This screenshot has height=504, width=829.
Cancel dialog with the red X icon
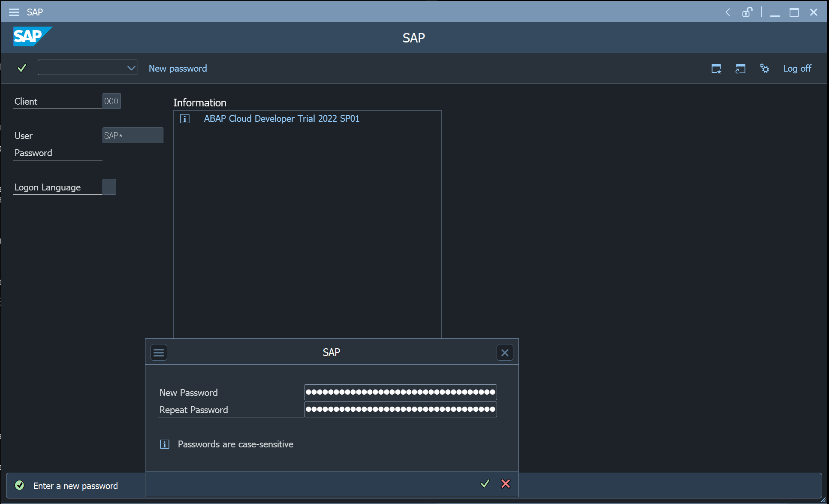click(506, 484)
